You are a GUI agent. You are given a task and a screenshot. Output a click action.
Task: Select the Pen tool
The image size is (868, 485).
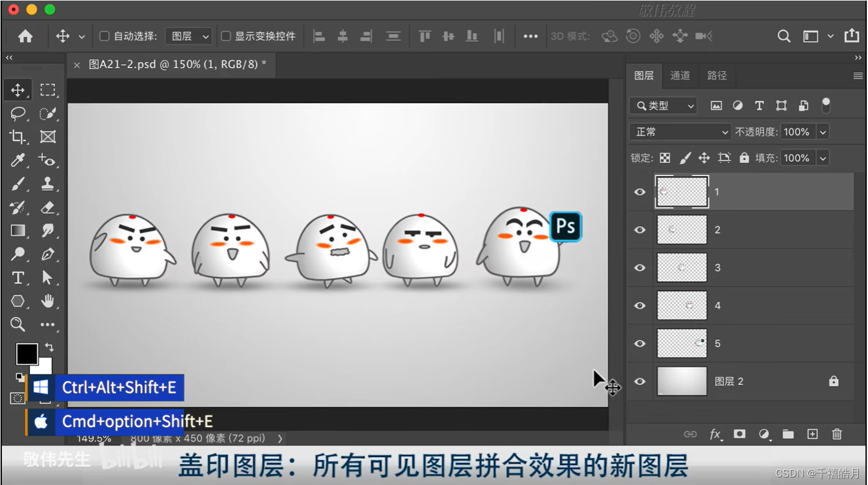click(x=48, y=254)
